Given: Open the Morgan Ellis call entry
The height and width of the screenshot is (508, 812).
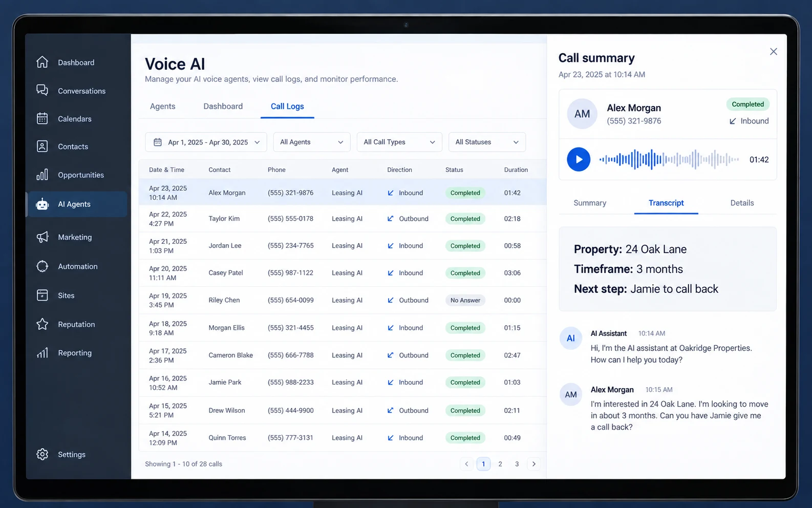Looking at the screenshot, I should (342, 328).
